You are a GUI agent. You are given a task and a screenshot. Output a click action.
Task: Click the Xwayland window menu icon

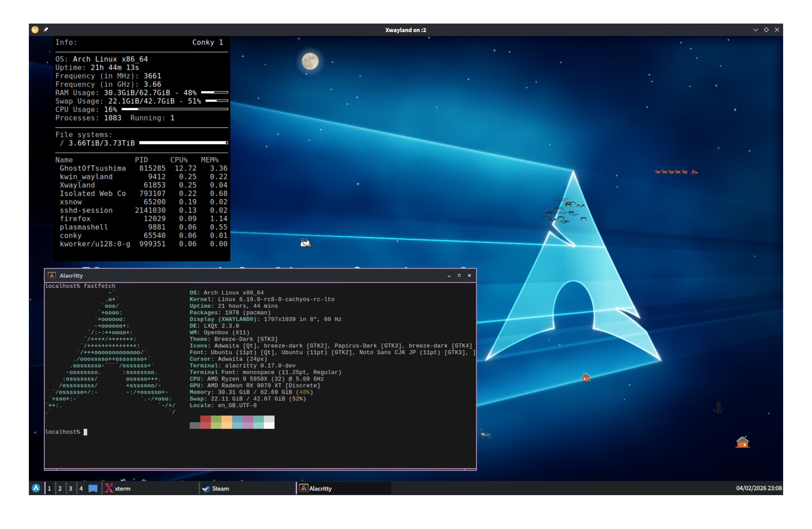pyautogui.click(x=35, y=30)
